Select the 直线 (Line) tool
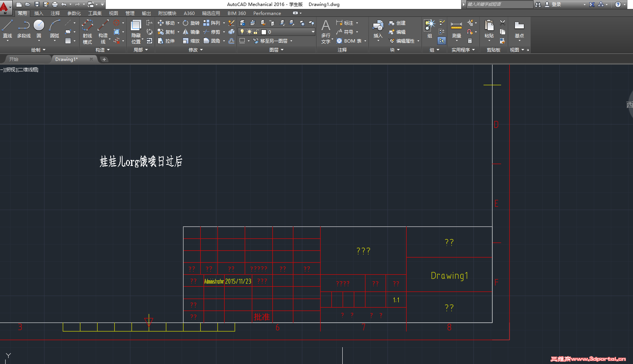This screenshot has width=633, height=364. point(7,29)
